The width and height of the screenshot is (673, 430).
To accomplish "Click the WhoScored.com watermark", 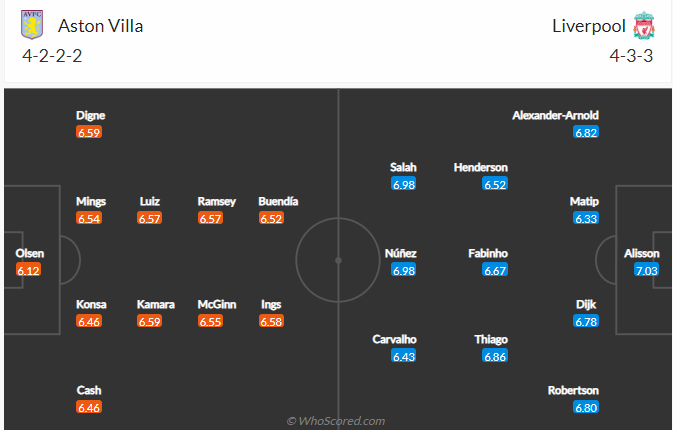I will pyautogui.click(x=336, y=421).
